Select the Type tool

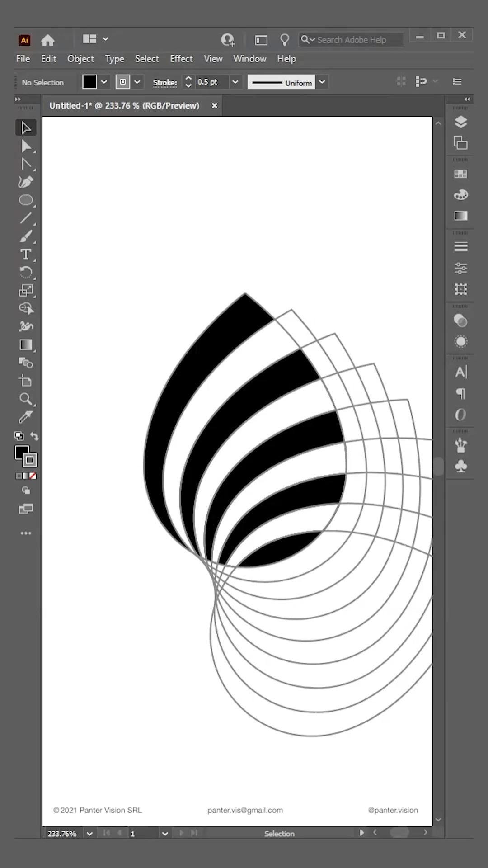click(26, 255)
